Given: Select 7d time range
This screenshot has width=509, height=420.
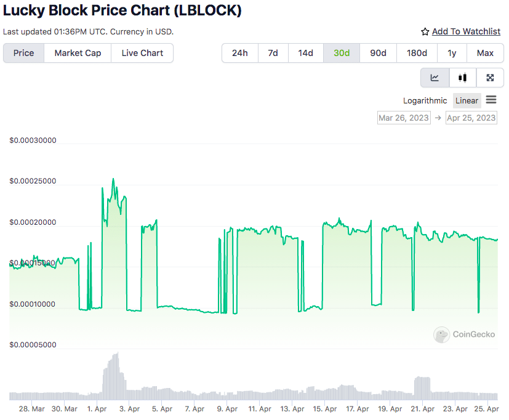Looking at the screenshot, I should coord(273,53).
